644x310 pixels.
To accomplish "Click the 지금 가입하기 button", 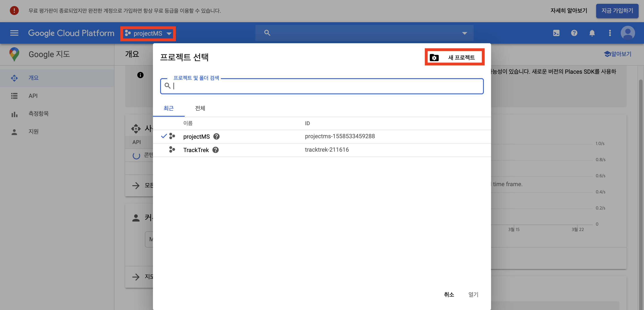I will pyautogui.click(x=617, y=11).
